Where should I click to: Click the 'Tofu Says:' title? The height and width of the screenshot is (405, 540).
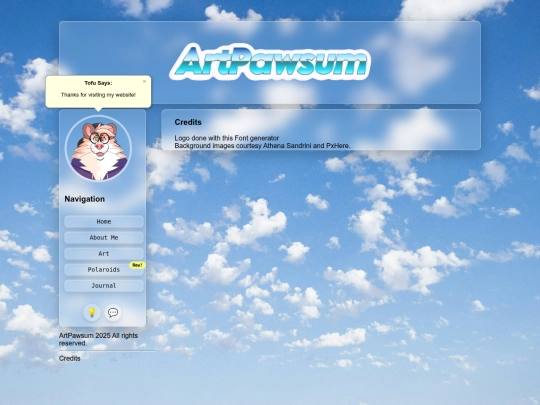[98, 83]
